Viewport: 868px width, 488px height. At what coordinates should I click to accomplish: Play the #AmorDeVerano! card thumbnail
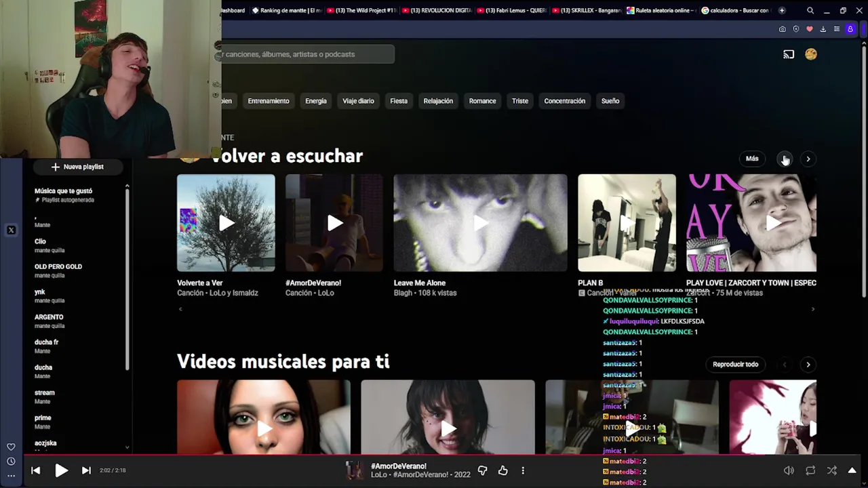click(x=334, y=223)
